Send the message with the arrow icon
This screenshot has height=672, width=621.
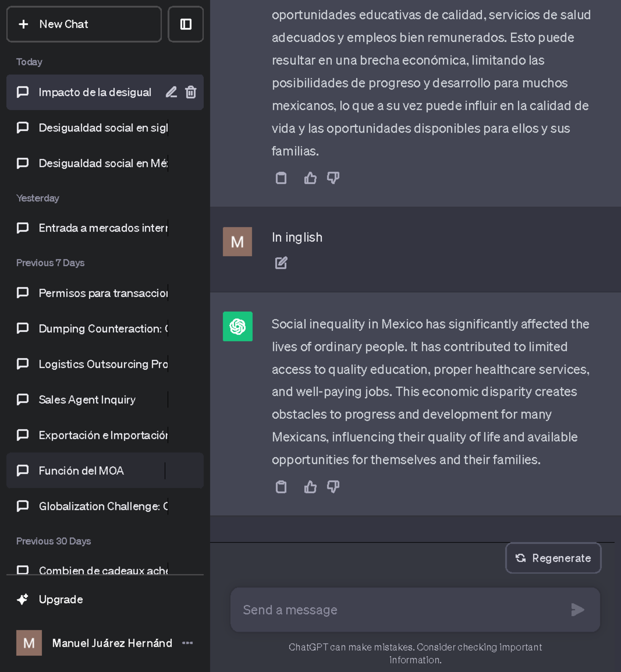[576, 610]
